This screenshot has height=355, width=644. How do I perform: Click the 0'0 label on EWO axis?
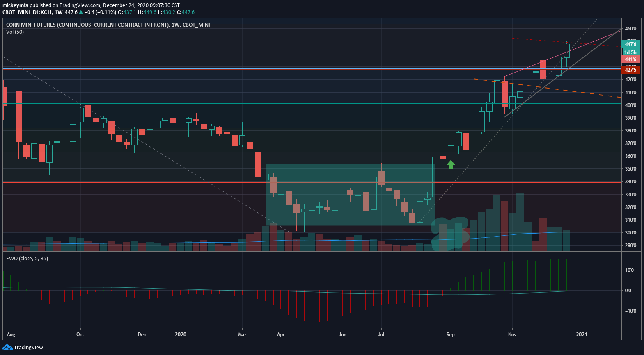coord(628,291)
